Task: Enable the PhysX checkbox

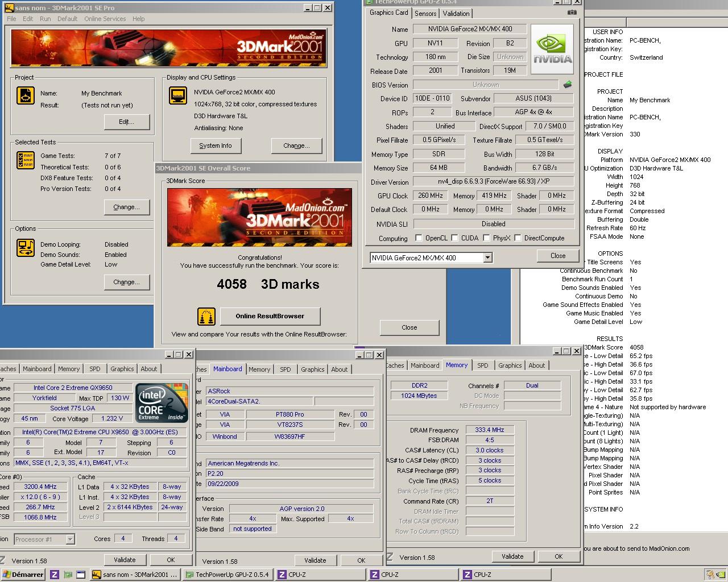Action: pyautogui.click(x=486, y=238)
